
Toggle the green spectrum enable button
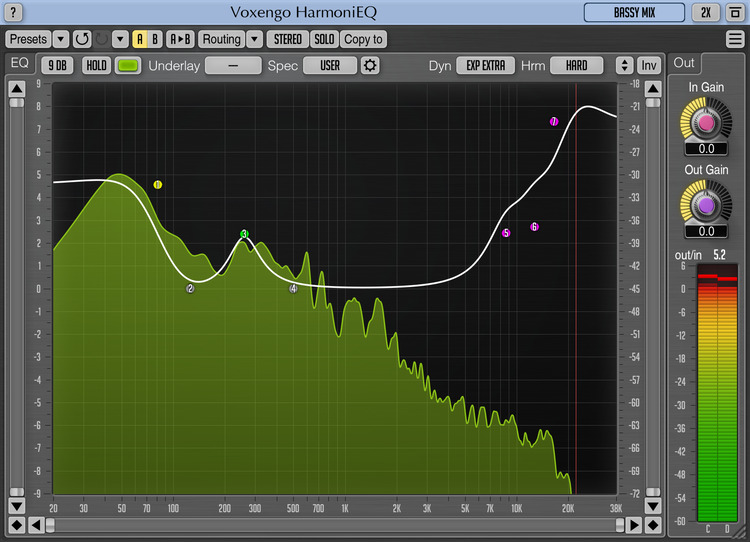[x=128, y=66]
